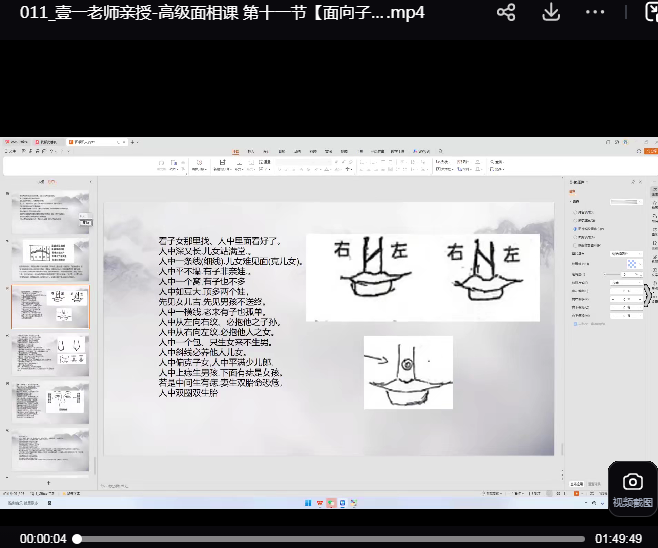The height and width of the screenshot is (548, 658).
Task: Click the red WPS icon in the taskbar
Action: [320, 503]
